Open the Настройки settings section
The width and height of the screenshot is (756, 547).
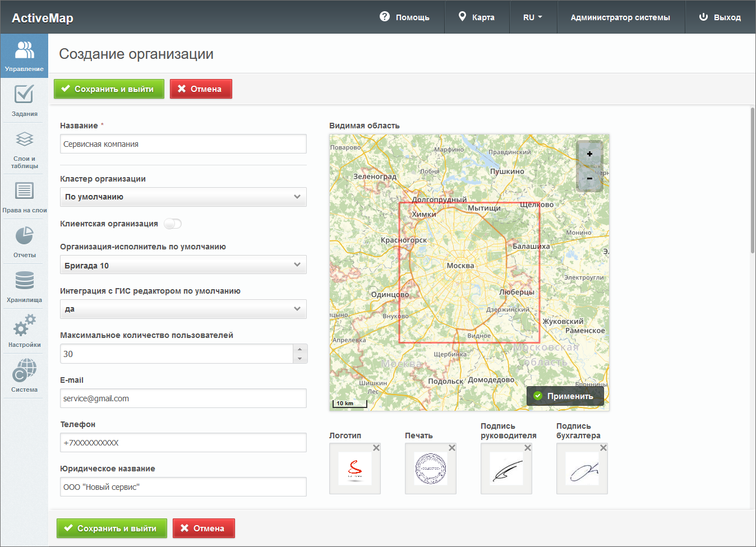coord(24,331)
